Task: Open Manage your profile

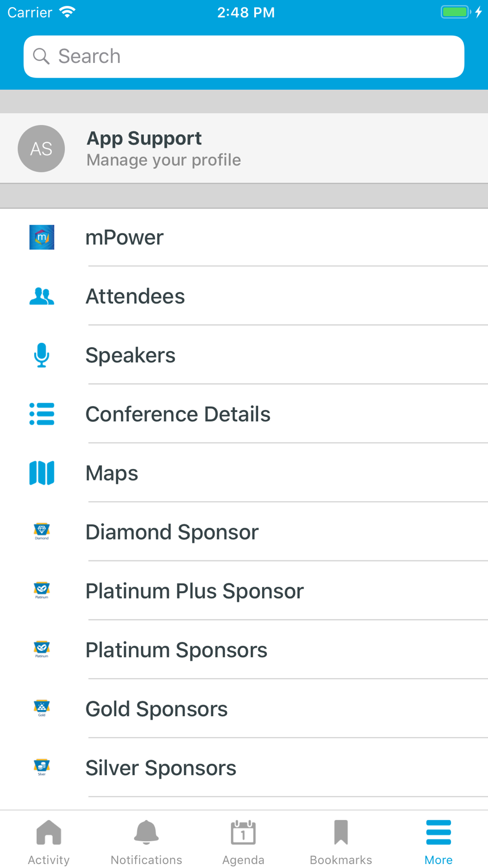Action: click(163, 160)
